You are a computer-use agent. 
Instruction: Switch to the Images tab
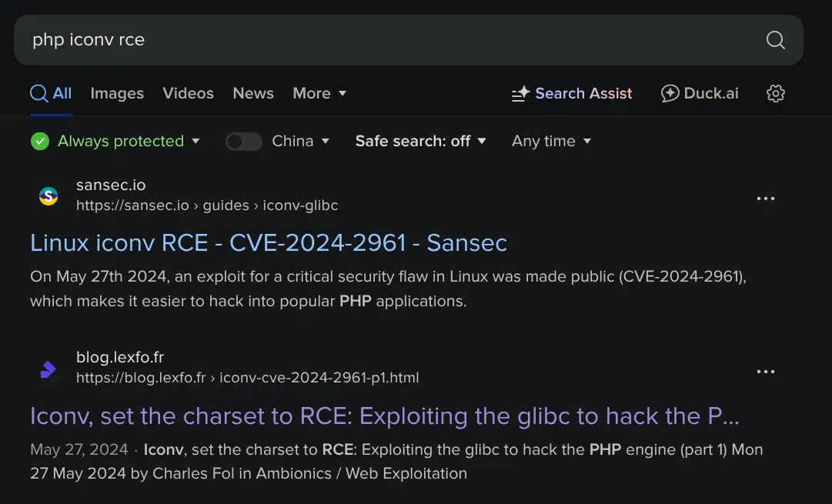(117, 94)
